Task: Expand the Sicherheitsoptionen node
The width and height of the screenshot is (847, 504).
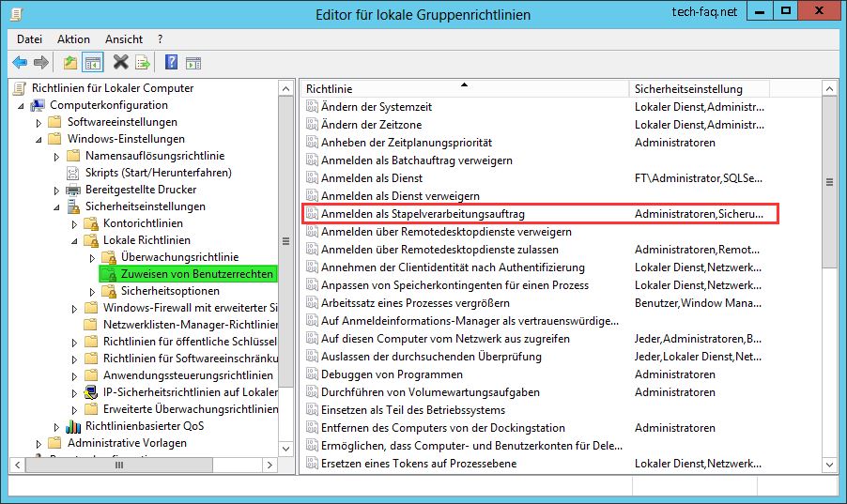Action: tap(92, 292)
